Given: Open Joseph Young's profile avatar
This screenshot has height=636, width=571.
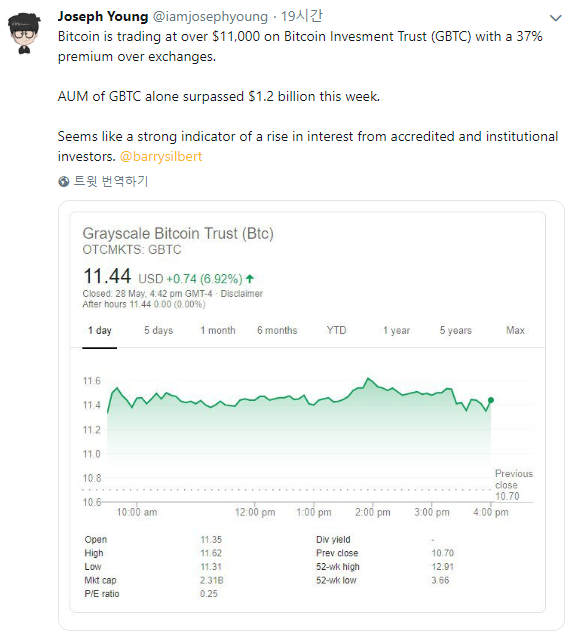Looking at the screenshot, I should [x=24, y=34].
